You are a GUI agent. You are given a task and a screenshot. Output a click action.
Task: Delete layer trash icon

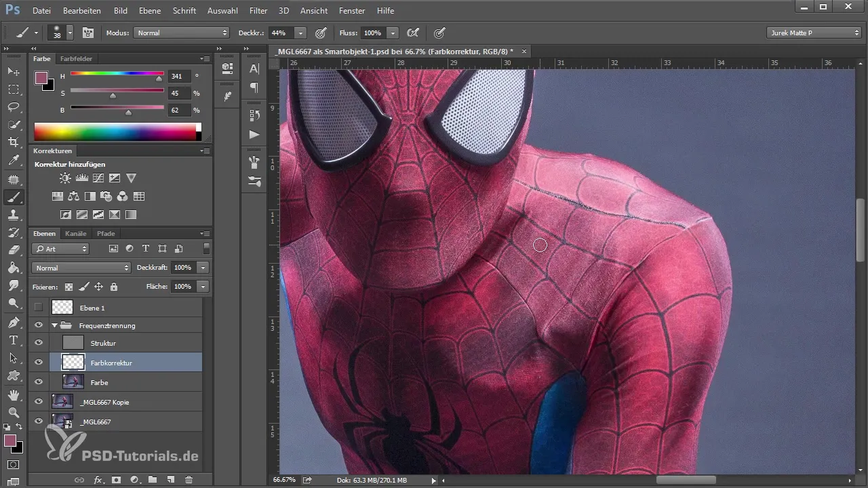point(189,480)
